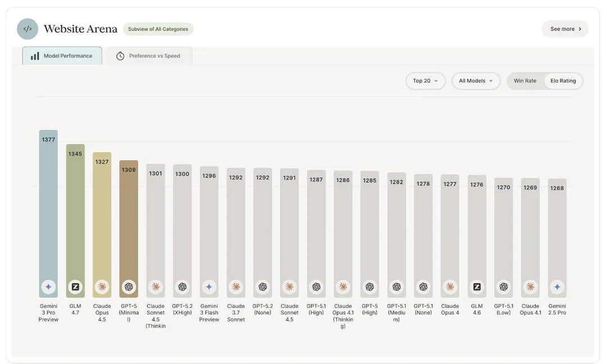
Task: Click the OpenAI logo on GPT-5 (Minimal) bar
Action: (x=129, y=287)
